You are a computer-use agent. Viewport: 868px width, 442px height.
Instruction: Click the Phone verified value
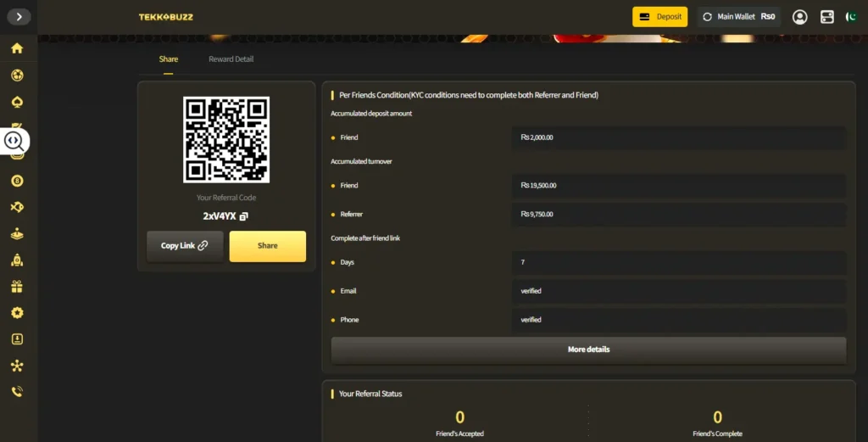click(x=531, y=320)
